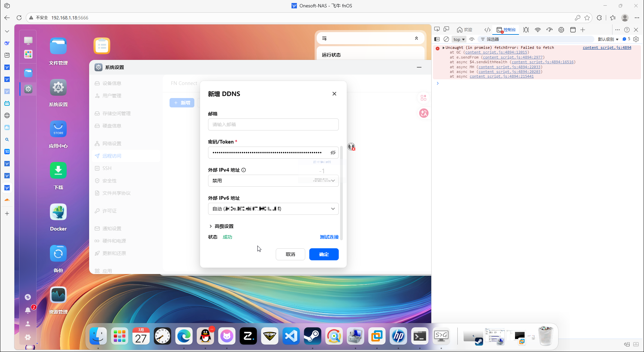The image size is (644, 352).
Task: Open the 5 issues counter in console
Action: [626, 39]
